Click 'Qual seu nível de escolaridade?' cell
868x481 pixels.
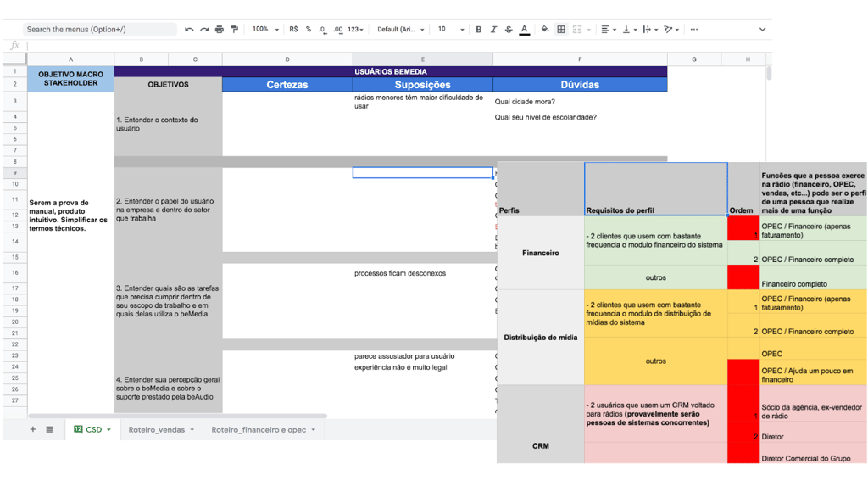coord(580,117)
